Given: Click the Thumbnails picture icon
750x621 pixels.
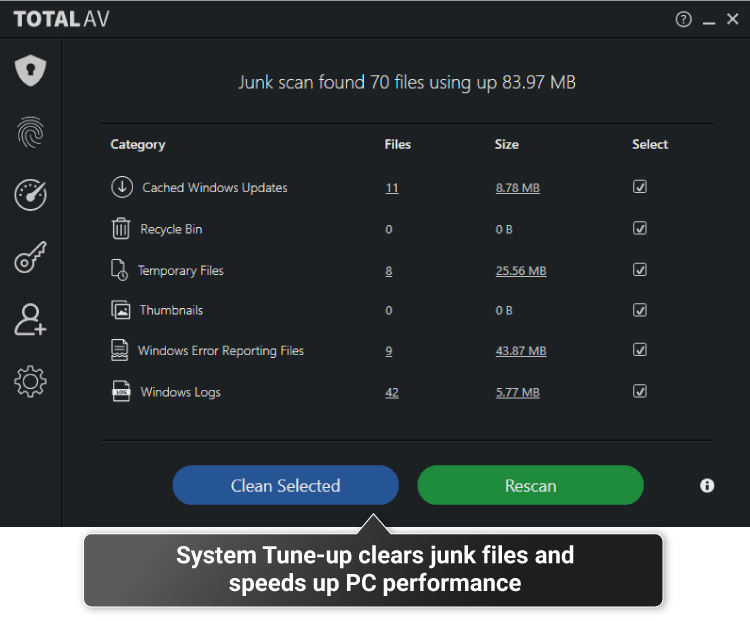Looking at the screenshot, I should point(121,310).
